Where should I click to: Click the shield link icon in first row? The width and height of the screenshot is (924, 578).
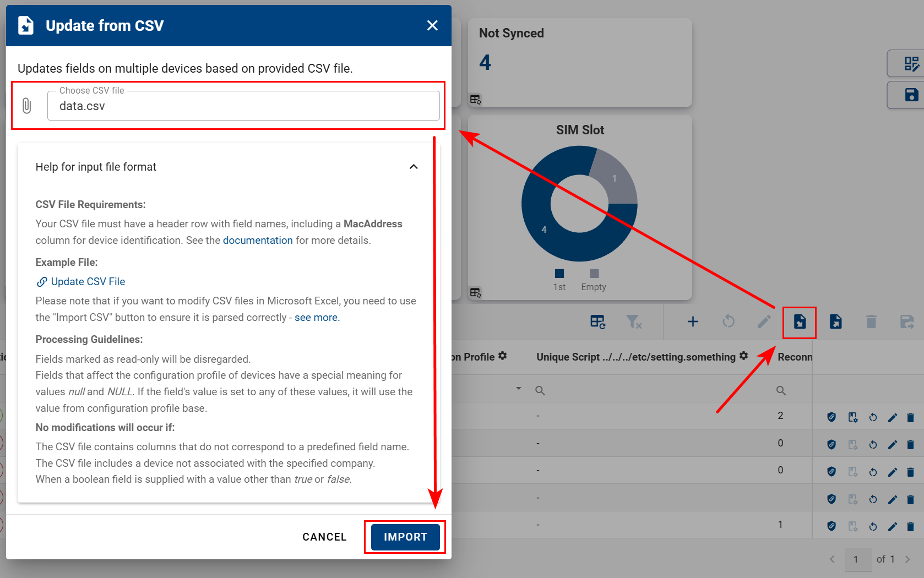[831, 418]
